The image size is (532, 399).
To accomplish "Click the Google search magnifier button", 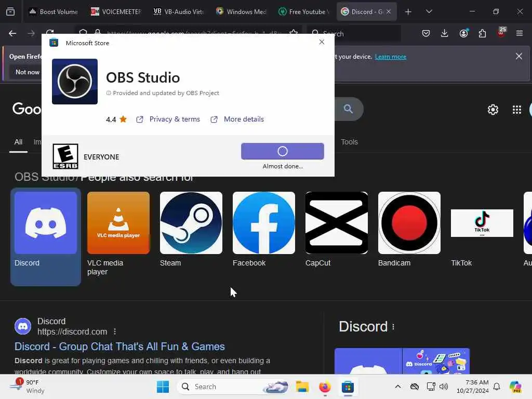I will (348, 109).
